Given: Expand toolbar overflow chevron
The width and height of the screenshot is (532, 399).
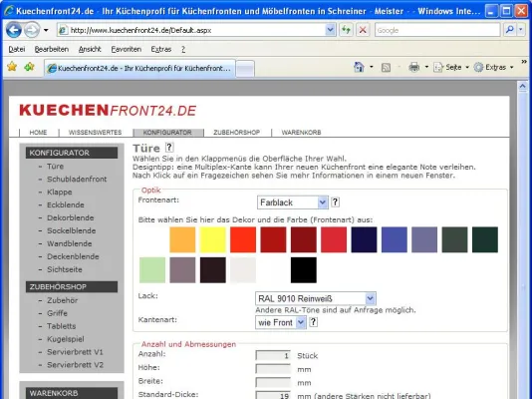Looking at the screenshot, I should coord(524,62).
